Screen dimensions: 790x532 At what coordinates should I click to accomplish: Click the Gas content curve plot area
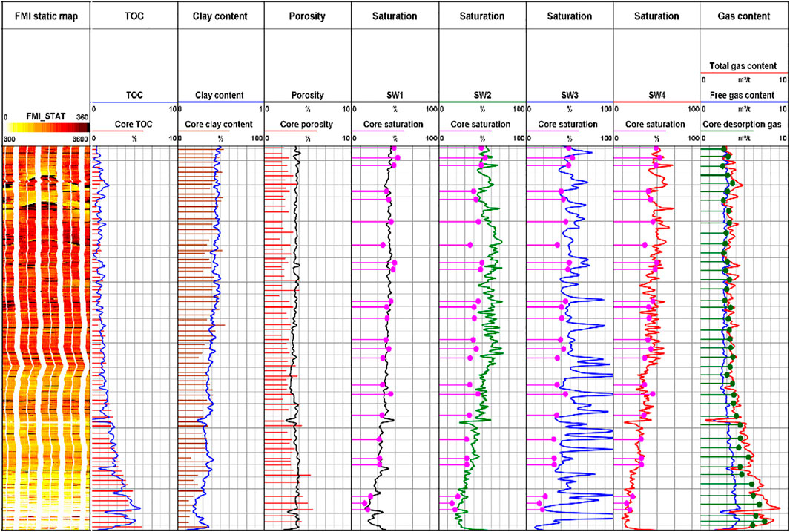click(744, 338)
